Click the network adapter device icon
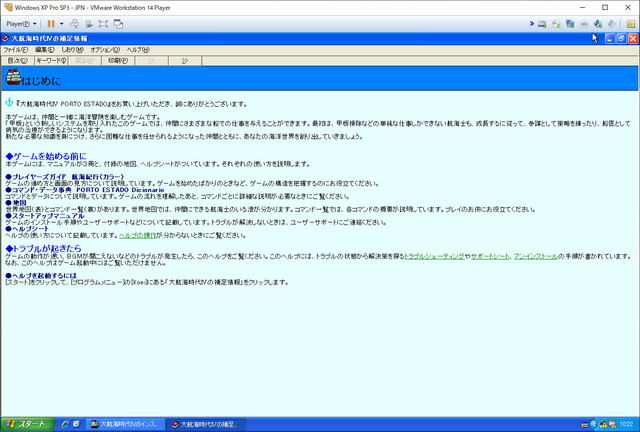640x432 pixels. coord(570,24)
